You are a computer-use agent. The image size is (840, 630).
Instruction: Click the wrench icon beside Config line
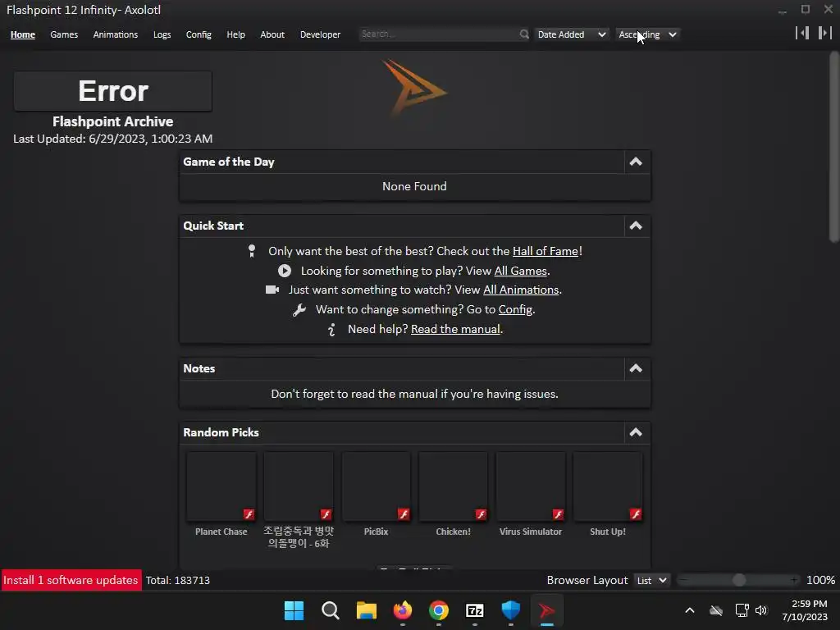click(299, 309)
